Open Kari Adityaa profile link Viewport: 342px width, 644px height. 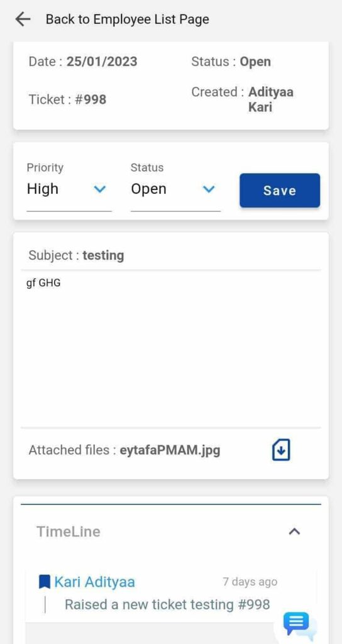coord(94,582)
